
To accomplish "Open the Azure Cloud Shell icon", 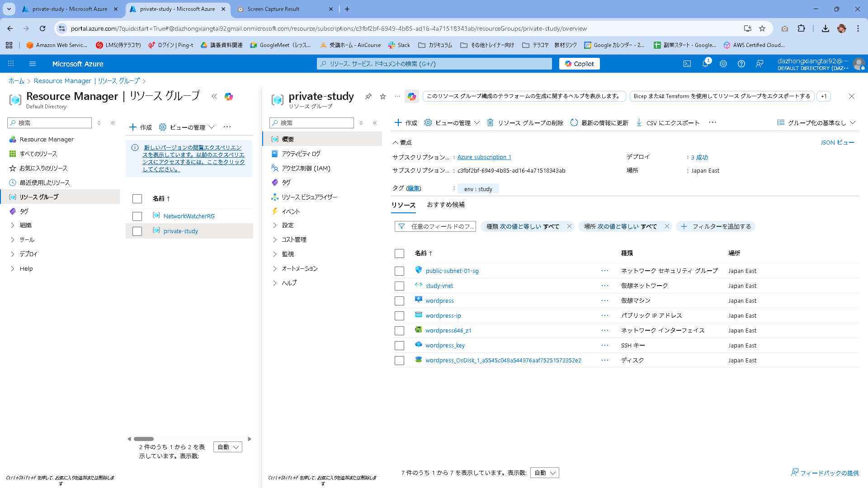I will point(687,64).
